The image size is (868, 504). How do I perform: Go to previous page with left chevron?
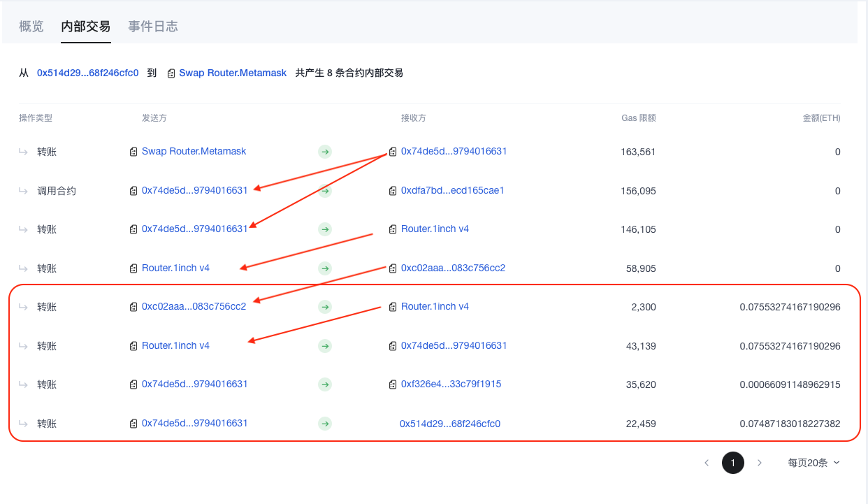(707, 463)
